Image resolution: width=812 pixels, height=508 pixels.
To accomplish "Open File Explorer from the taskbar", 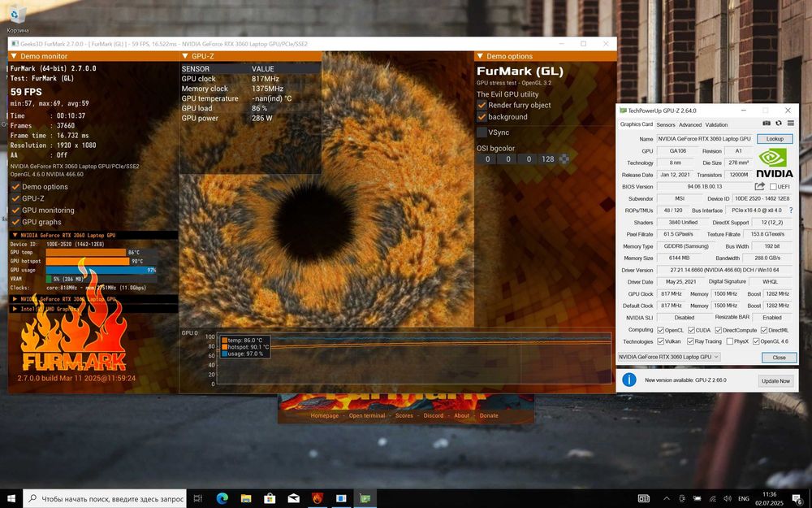I will [x=246, y=499].
